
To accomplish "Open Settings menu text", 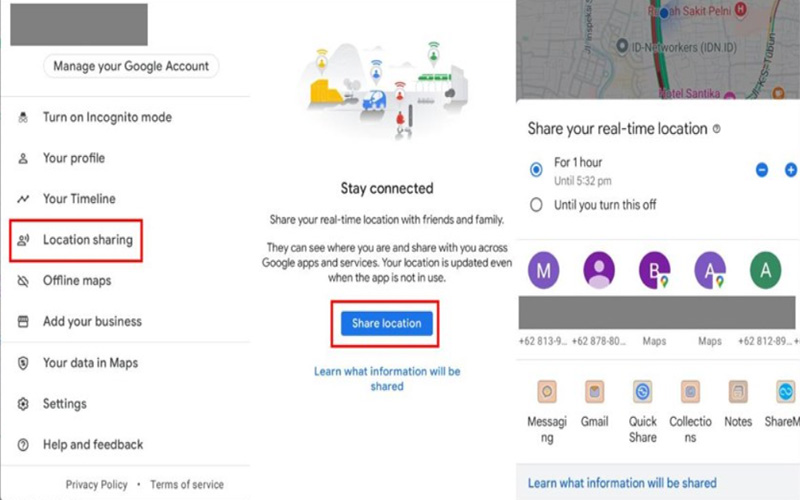I will click(x=65, y=404).
